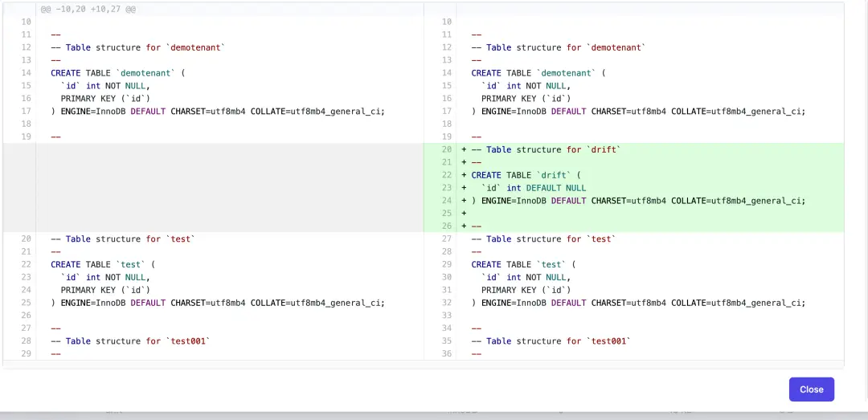Image resolution: width=868 pixels, height=420 pixels.
Task: Select right pane line 31 "PRIMARY KEY (`id`)"
Action: (x=526, y=290)
